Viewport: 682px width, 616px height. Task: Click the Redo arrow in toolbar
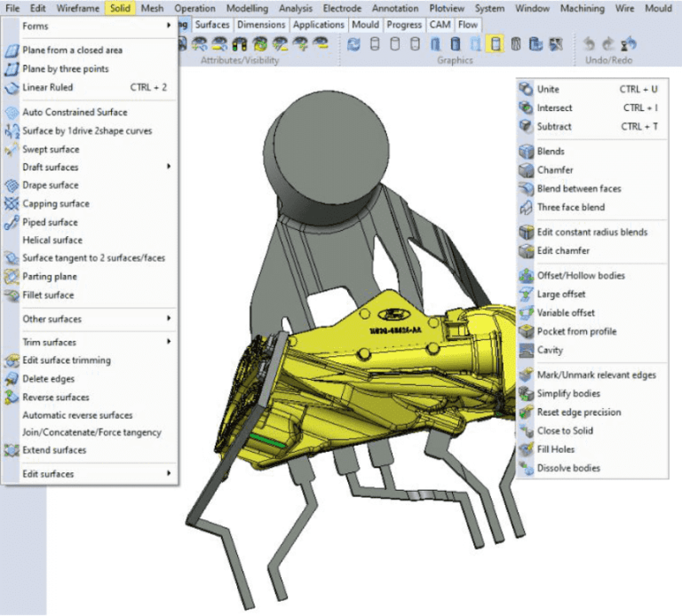608,43
